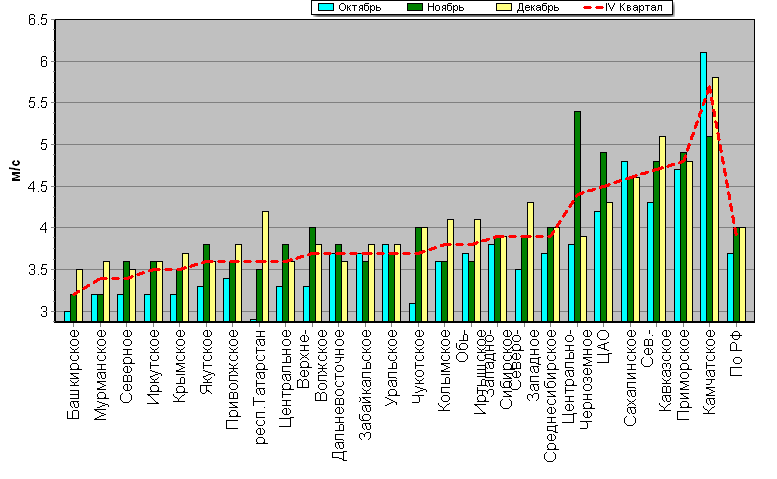This screenshot has width=777, height=479.
Task: Click the Центральное category label
Action: [286, 378]
